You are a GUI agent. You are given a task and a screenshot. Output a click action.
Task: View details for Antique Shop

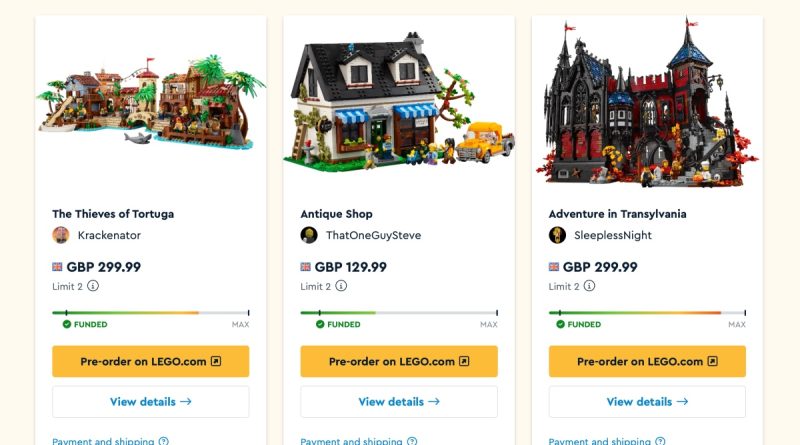(398, 402)
